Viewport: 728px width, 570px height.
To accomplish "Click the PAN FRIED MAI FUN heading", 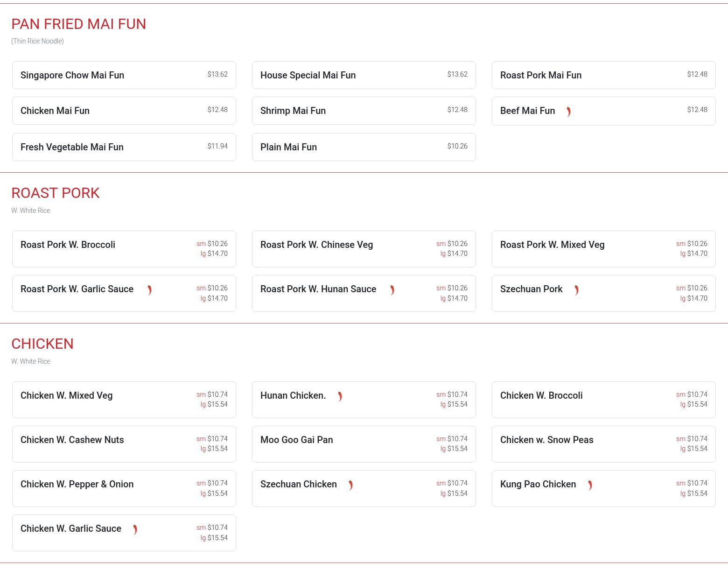I will point(79,24).
